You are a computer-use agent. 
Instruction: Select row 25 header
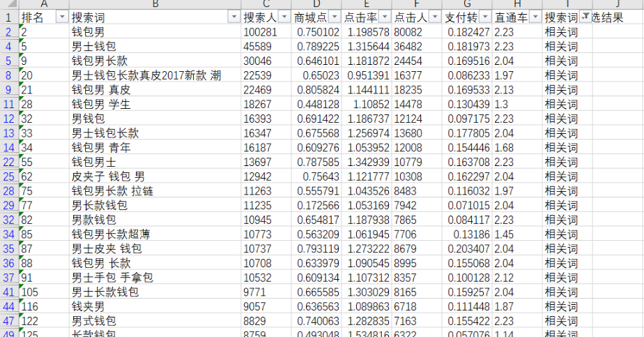tap(9, 177)
